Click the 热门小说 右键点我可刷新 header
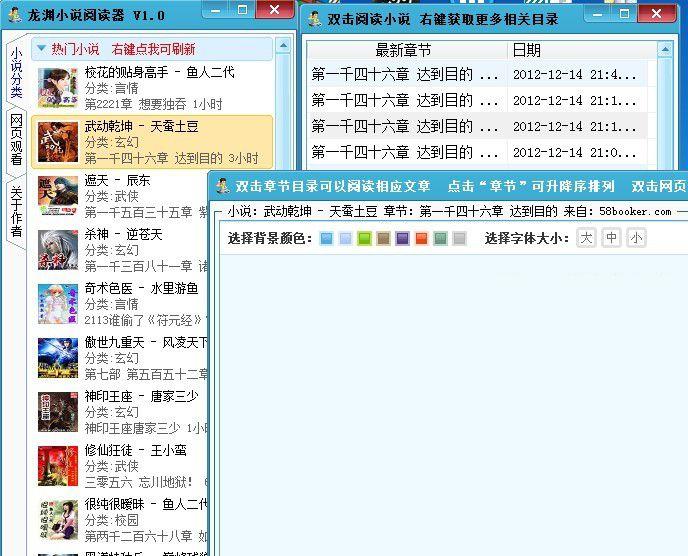This screenshot has height=556, width=688. click(x=152, y=49)
